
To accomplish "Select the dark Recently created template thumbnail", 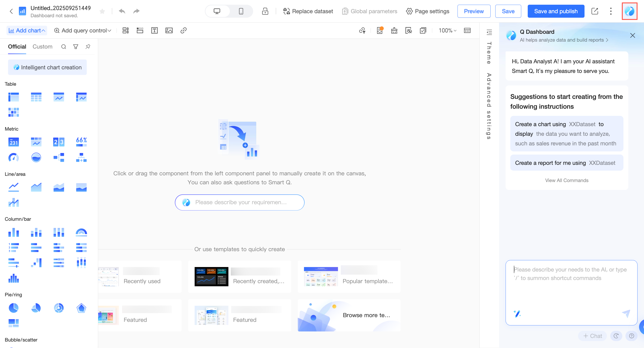I will (211, 276).
